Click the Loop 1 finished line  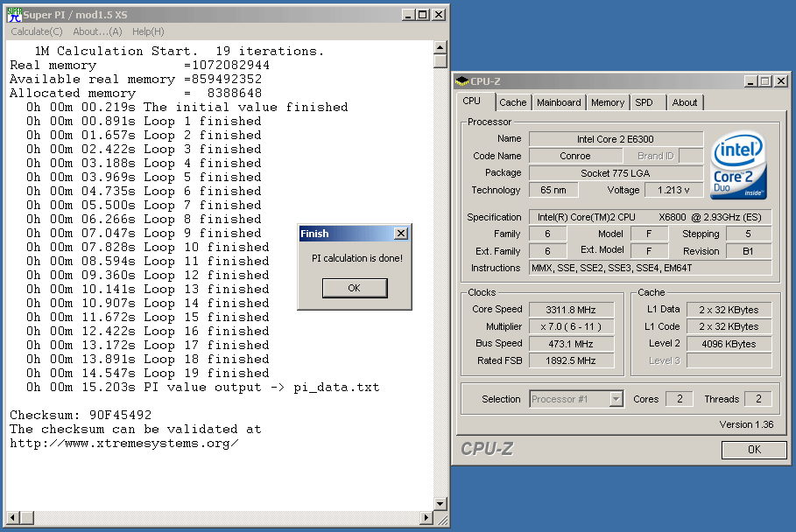[x=144, y=122]
